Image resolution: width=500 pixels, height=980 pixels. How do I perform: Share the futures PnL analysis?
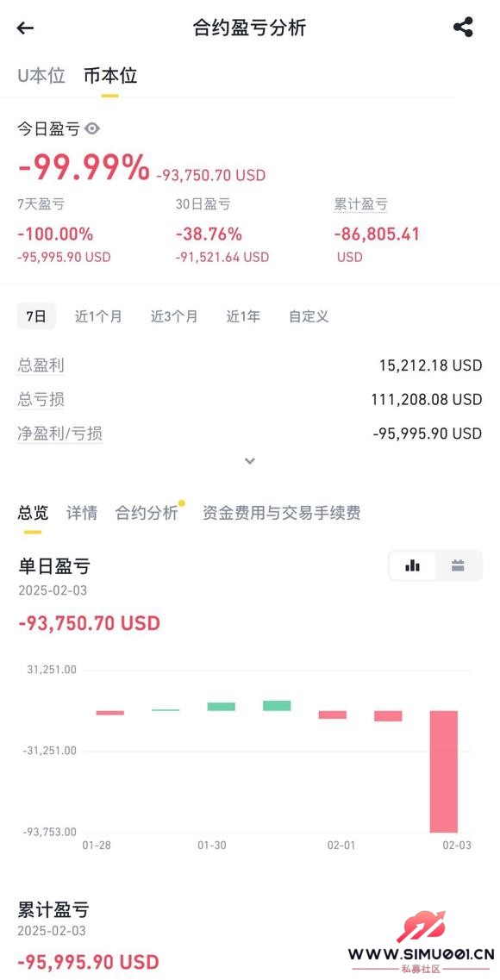[463, 27]
